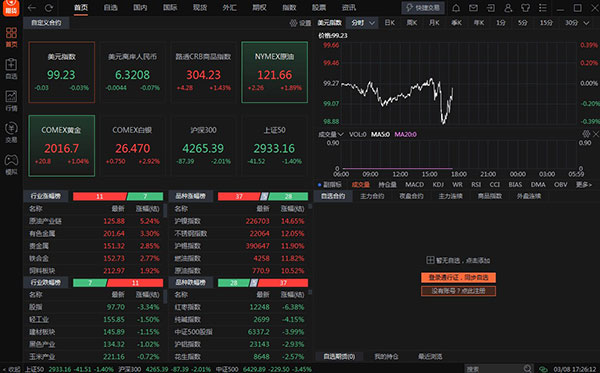Select KDJ sub-indicator
600x373 pixels.
(x=438, y=185)
